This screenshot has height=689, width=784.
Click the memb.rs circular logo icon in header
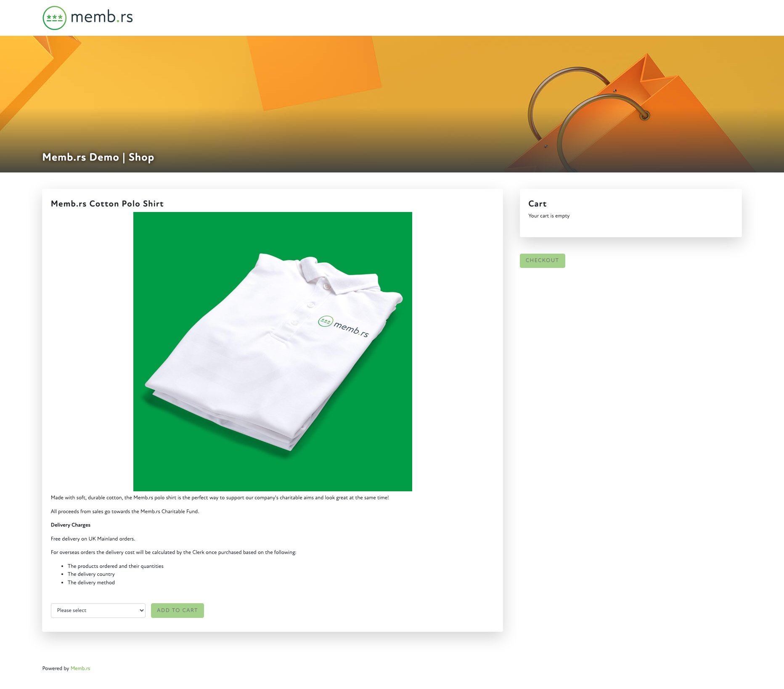click(x=55, y=18)
